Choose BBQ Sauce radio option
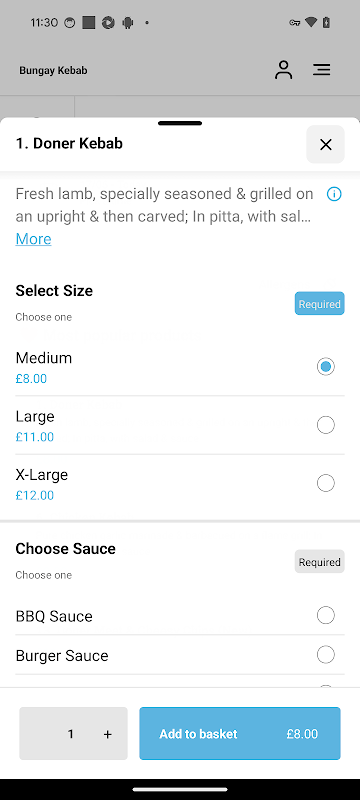360x800 pixels. [x=325, y=615]
